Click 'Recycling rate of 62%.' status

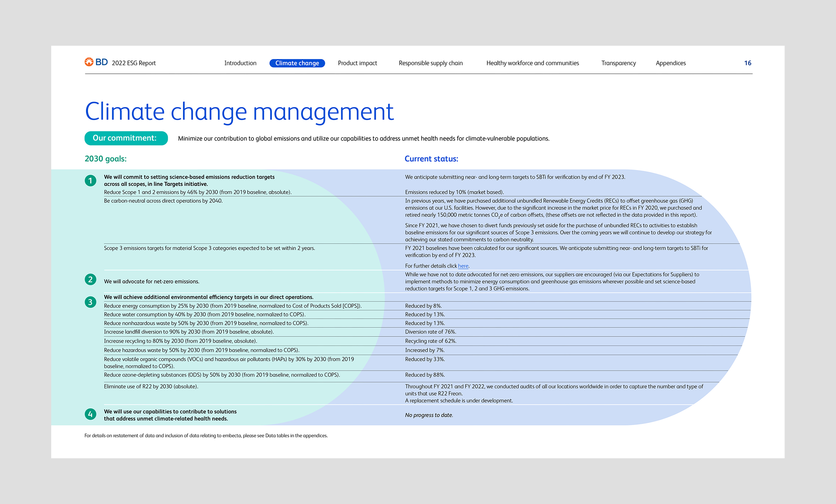pos(431,341)
